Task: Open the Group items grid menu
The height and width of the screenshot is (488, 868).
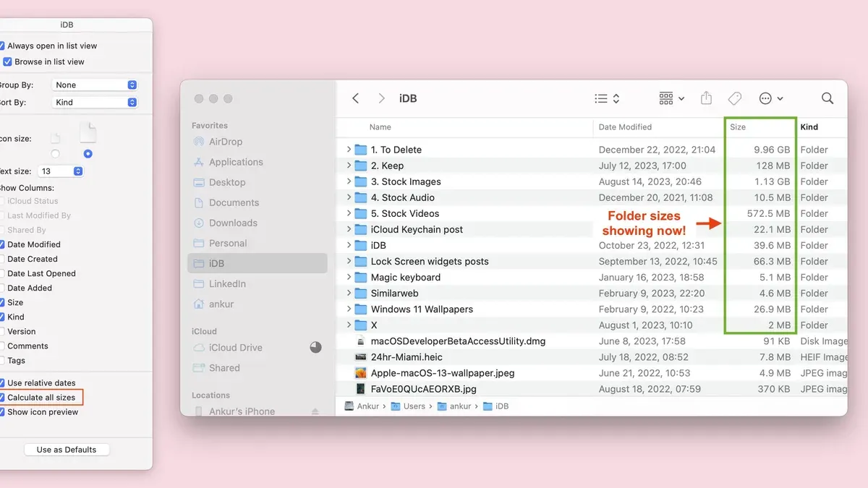Action: 671,98
